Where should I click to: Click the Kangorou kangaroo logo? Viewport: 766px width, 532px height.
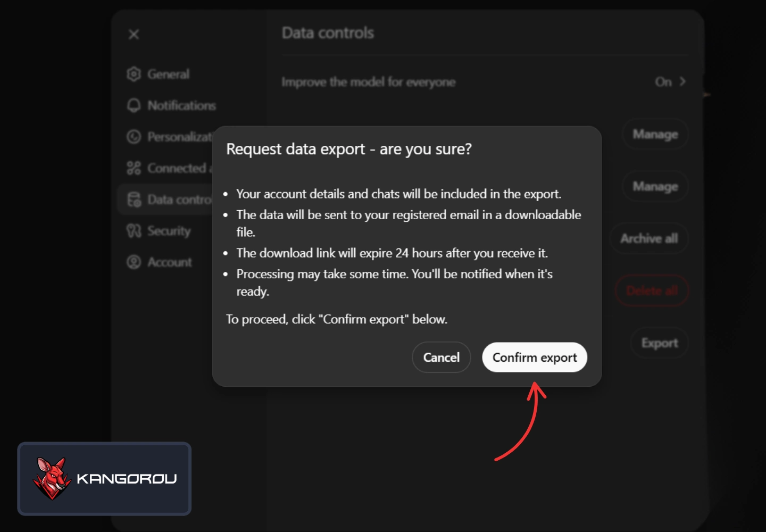[51, 478]
